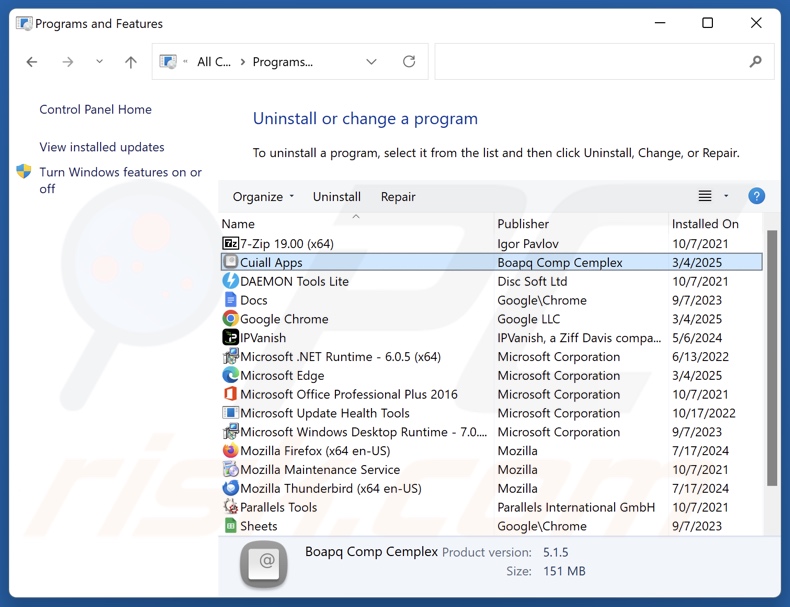Image resolution: width=790 pixels, height=607 pixels.
Task: Click the Cuiall Apps program icon
Action: pyautogui.click(x=230, y=262)
